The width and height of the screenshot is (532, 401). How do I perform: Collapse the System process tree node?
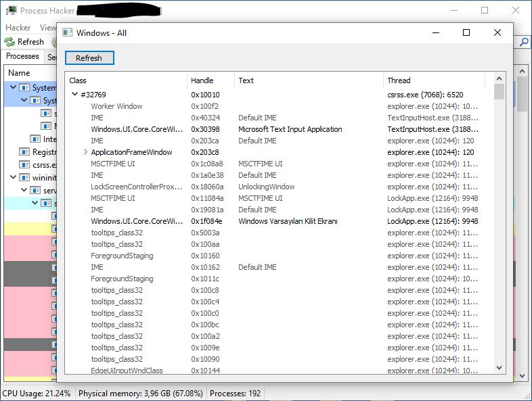[14, 87]
